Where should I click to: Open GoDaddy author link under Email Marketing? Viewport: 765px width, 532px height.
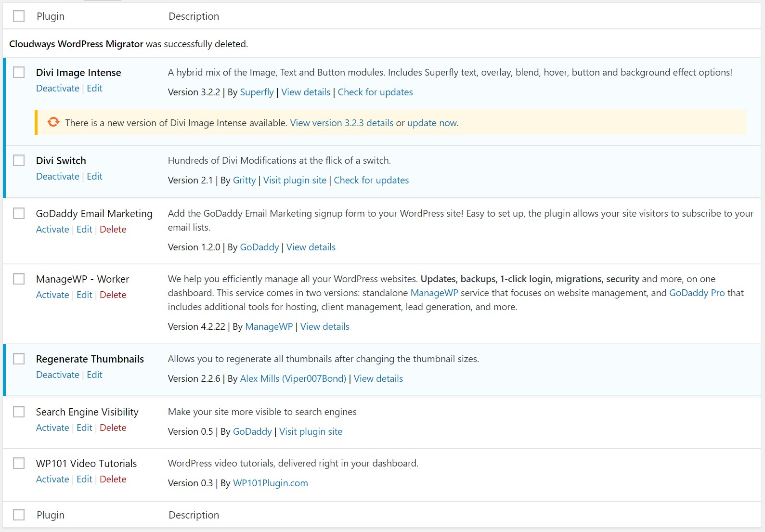click(259, 247)
